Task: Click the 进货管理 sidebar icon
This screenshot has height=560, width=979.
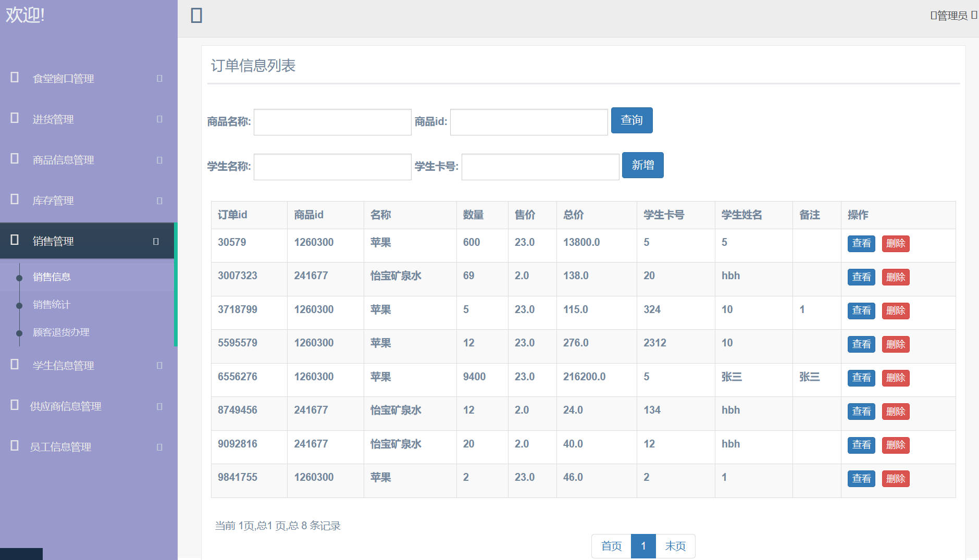Action: coord(13,119)
